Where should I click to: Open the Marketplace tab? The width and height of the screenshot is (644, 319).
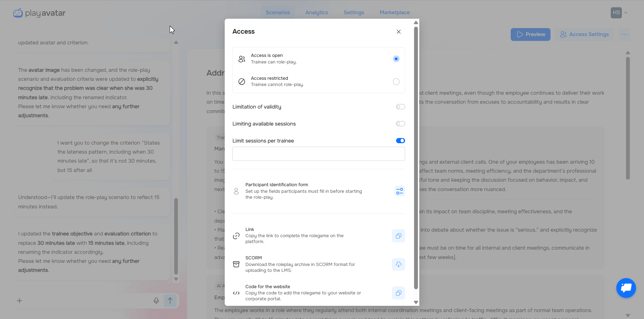click(395, 12)
